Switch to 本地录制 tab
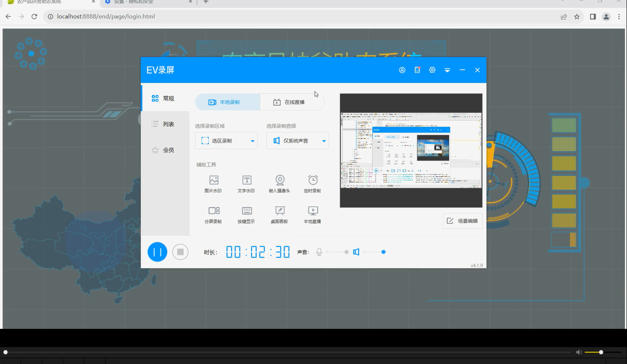 [227, 102]
